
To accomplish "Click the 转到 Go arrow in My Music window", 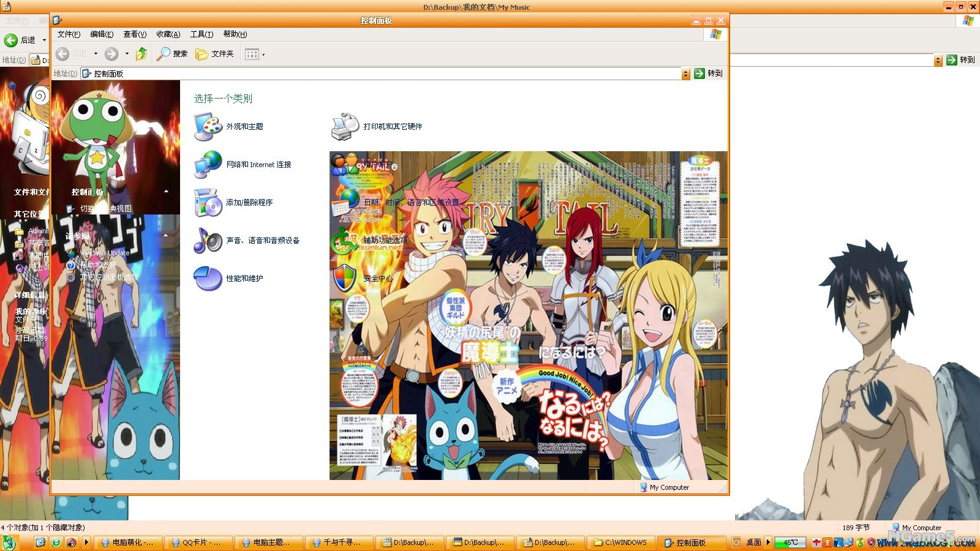I will click(952, 60).
